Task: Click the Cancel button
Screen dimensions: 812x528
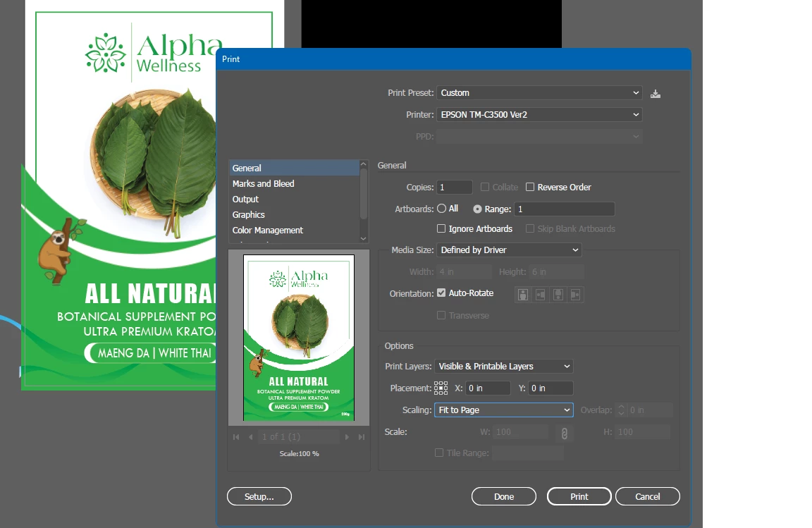Action: coord(647,496)
